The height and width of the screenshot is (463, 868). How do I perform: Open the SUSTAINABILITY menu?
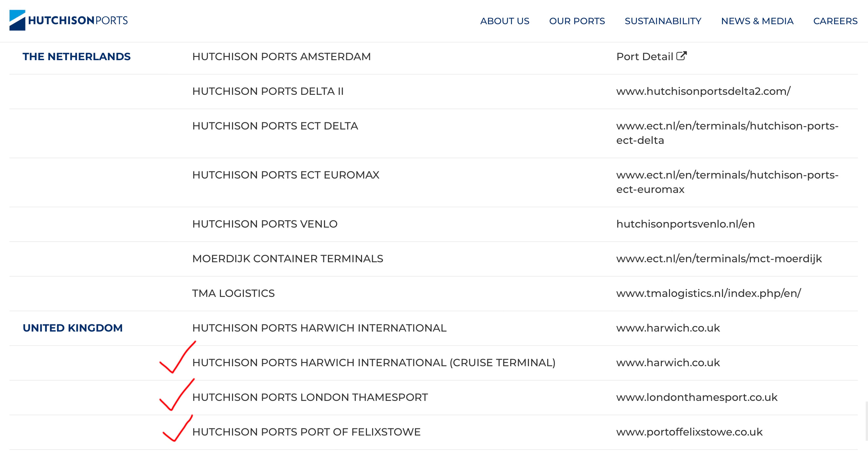click(663, 21)
